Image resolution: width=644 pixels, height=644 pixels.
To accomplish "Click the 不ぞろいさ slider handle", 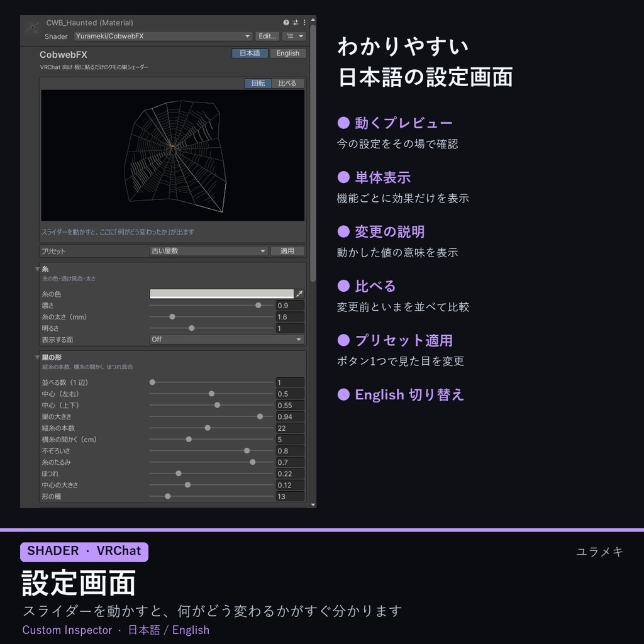I will [247, 451].
